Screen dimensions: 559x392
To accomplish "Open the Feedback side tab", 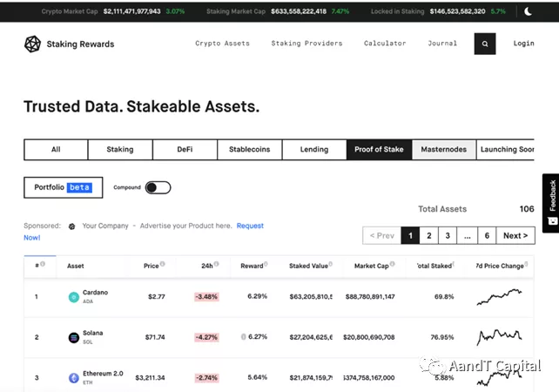I will (551, 203).
